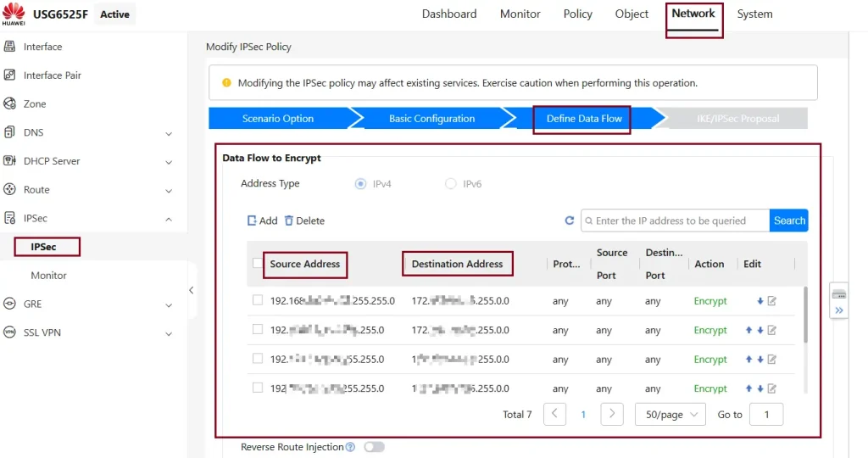
Task: Expand right panel with double-chevron icon
Action: (839, 310)
